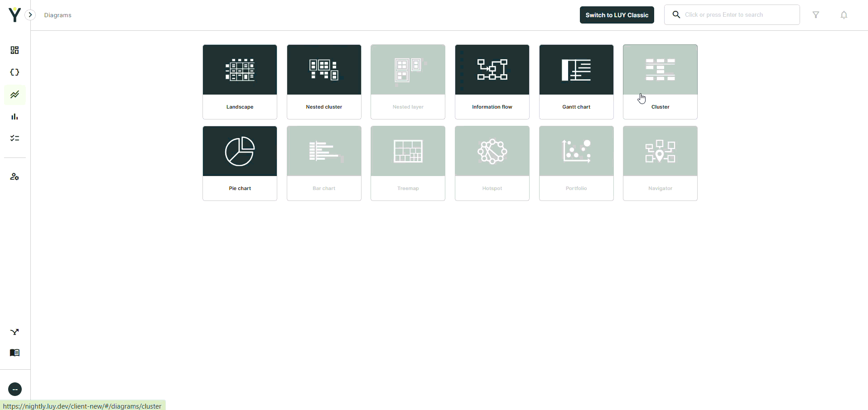The width and height of the screenshot is (868, 410).
Task: Open the bar chart icon in sidebar
Action: (15, 117)
